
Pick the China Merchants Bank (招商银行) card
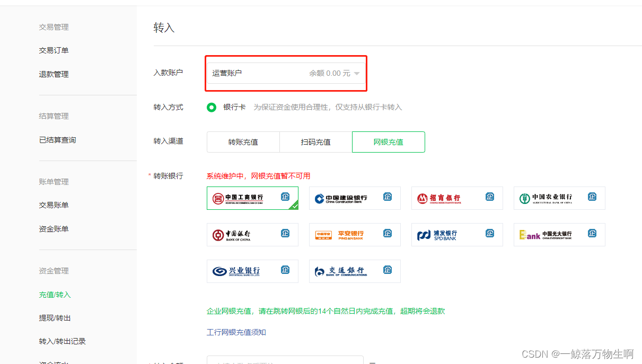[457, 198]
